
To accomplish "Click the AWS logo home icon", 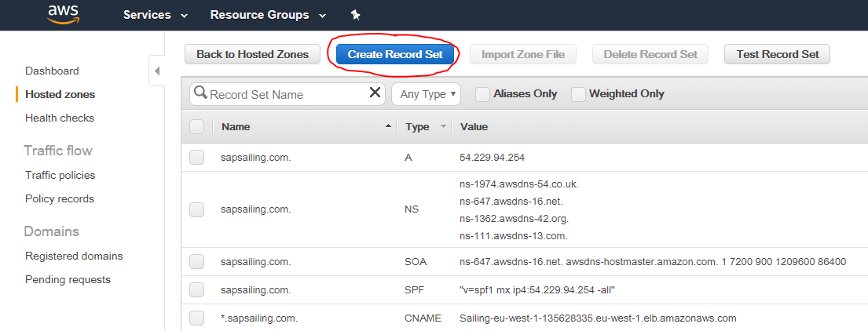I will click(x=62, y=14).
